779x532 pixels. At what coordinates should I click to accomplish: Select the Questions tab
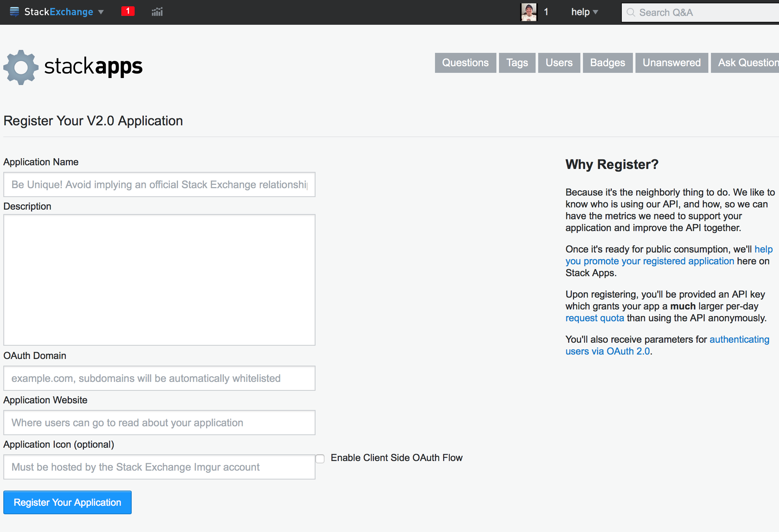[x=466, y=63]
